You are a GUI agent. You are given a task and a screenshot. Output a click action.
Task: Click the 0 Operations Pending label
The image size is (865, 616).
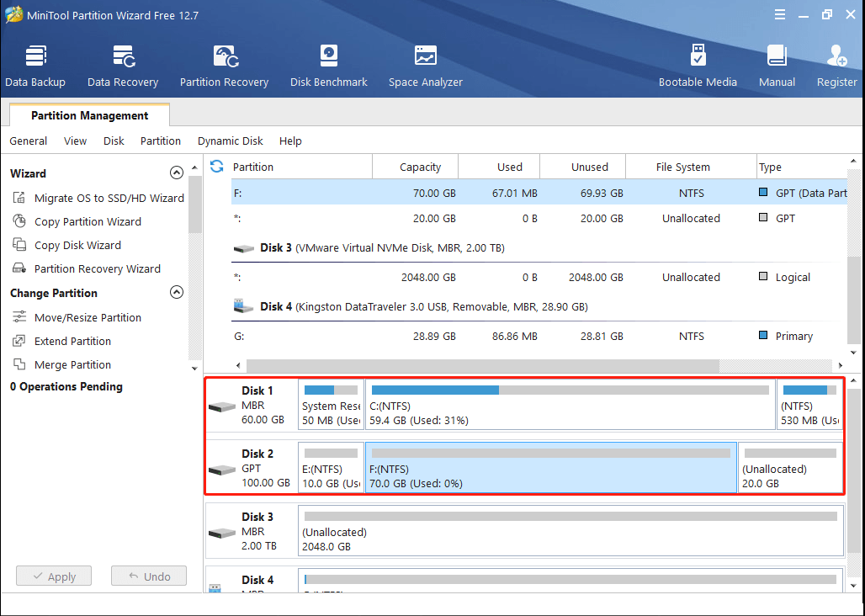(x=66, y=386)
